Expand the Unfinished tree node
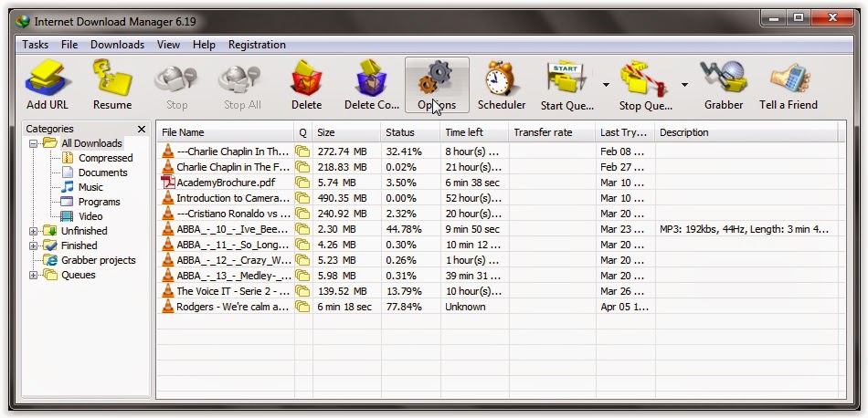The height and width of the screenshot is (418, 868). click(33, 231)
